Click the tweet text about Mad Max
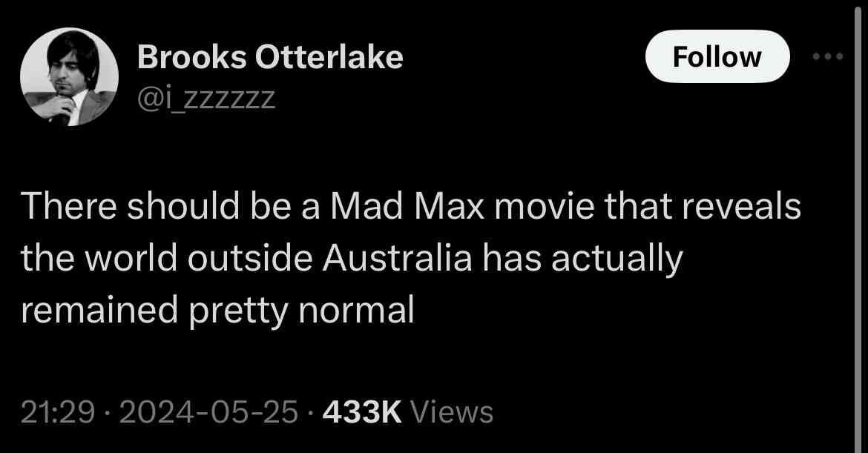The width and height of the screenshot is (868, 453). 411,257
